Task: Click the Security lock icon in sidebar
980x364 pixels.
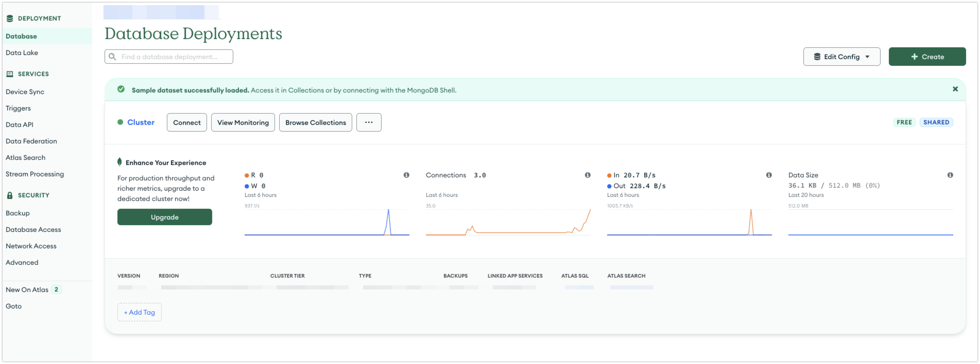Action: tap(10, 195)
